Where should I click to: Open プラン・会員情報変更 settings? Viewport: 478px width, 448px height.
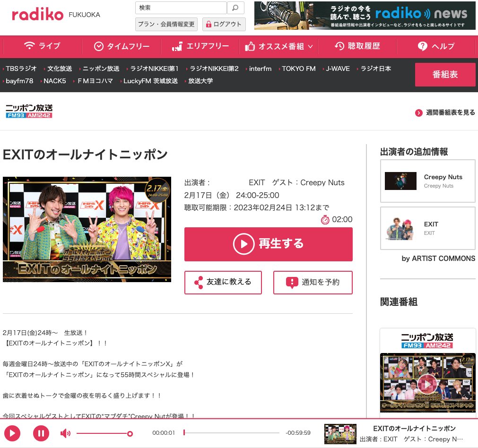166,24
